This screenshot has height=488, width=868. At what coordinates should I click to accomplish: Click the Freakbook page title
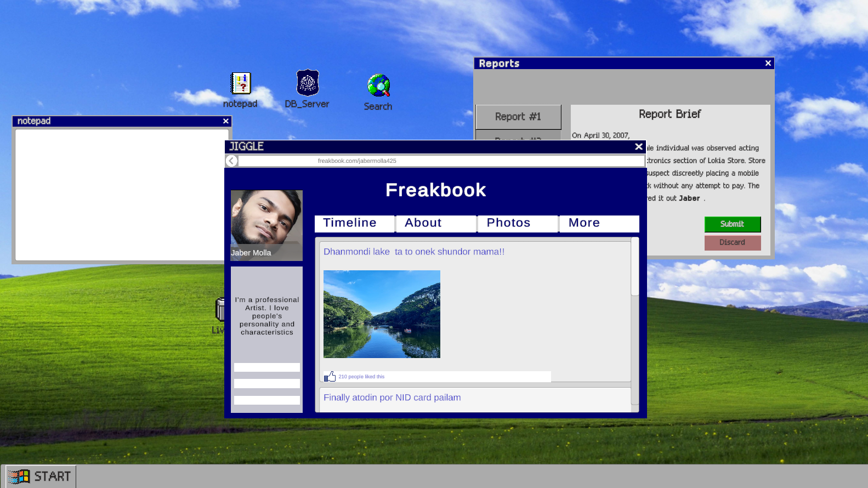tap(435, 190)
